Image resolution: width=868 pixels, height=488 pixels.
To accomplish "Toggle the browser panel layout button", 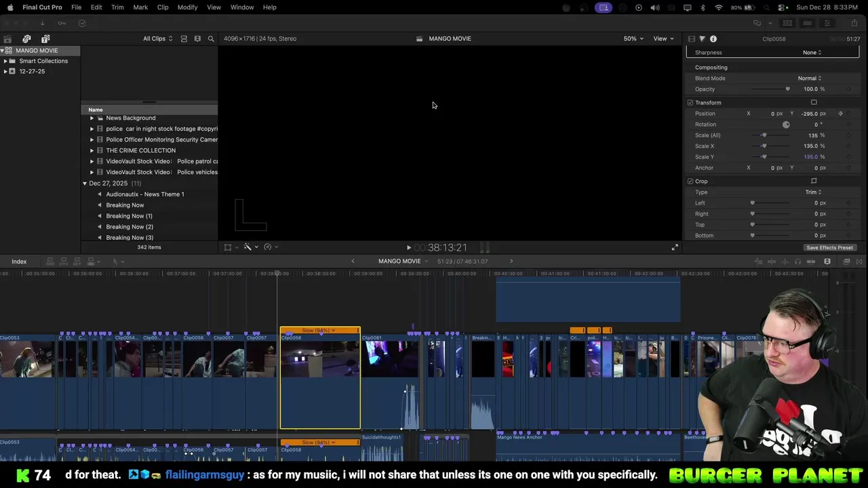I will [788, 23].
